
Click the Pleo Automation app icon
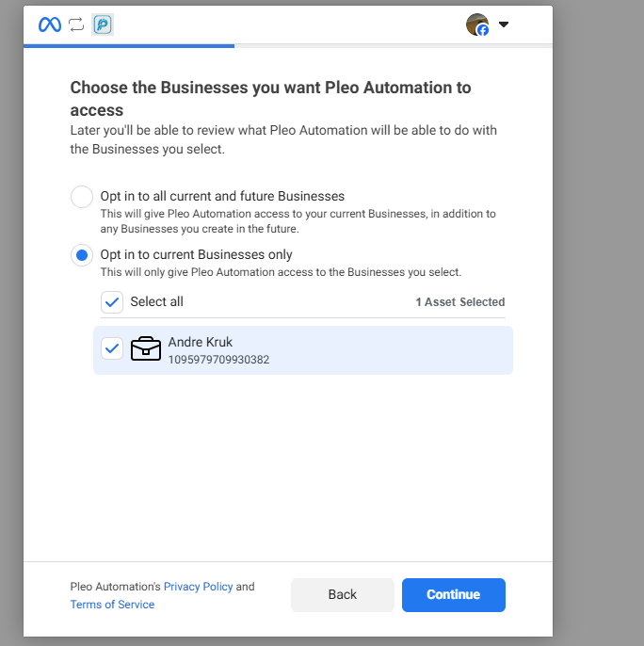point(103,24)
